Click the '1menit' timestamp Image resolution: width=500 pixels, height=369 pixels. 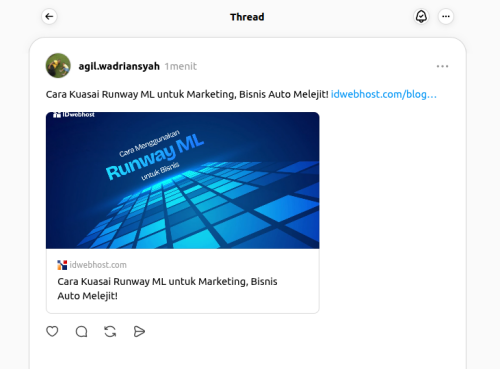pos(181,66)
